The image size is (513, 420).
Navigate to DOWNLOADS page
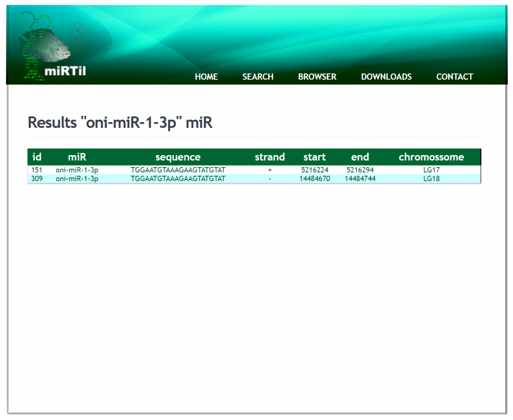[x=386, y=77]
